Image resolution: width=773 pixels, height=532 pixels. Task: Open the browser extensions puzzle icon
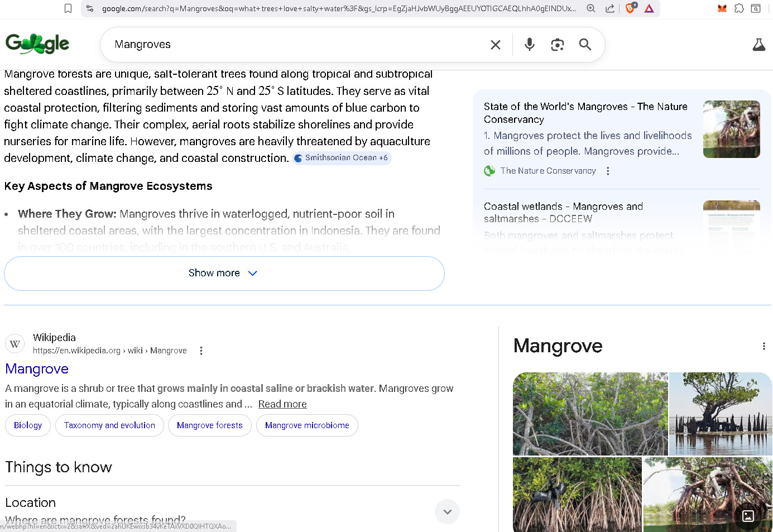(x=739, y=8)
